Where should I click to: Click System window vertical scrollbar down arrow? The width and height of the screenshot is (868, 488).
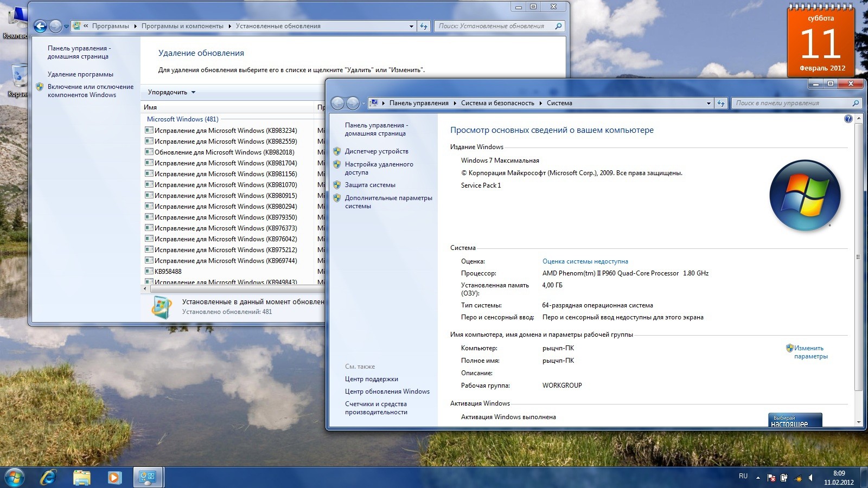(x=858, y=422)
